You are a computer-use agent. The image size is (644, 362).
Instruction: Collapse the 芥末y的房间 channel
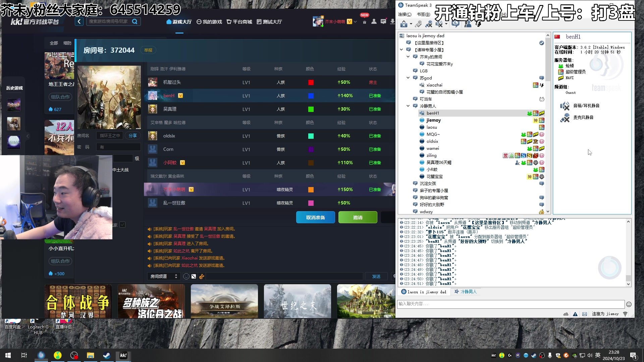click(408, 57)
